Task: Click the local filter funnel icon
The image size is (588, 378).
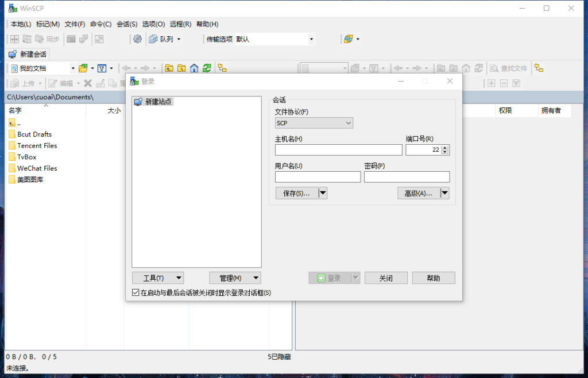Action: tap(102, 68)
